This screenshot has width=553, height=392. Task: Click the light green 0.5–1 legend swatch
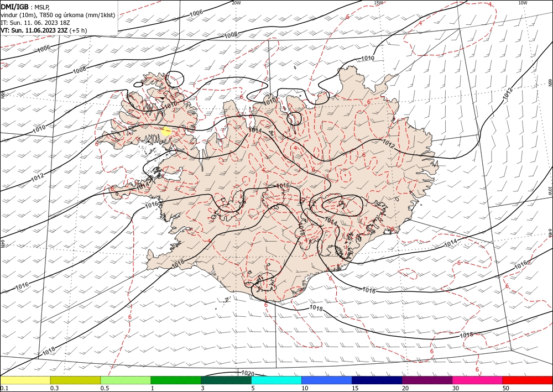[126, 380]
